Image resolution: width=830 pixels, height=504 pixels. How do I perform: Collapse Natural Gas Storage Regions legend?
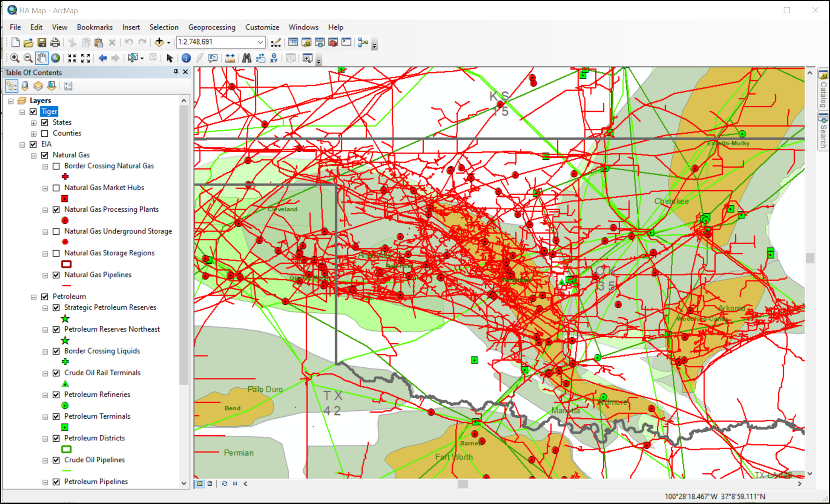pos(45,254)
